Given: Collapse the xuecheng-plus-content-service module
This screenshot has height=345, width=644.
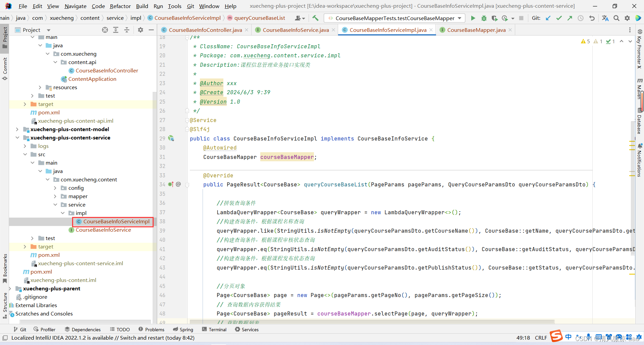Looking at the screenshot, I should (x=17, y=137).
